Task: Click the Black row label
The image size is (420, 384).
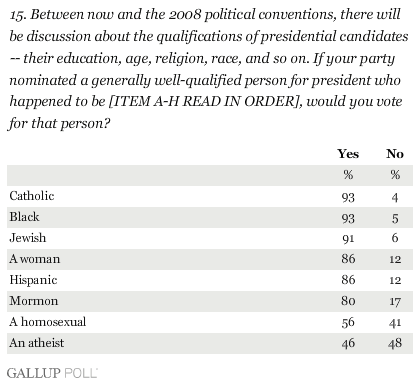Action: tap(24, 217)
